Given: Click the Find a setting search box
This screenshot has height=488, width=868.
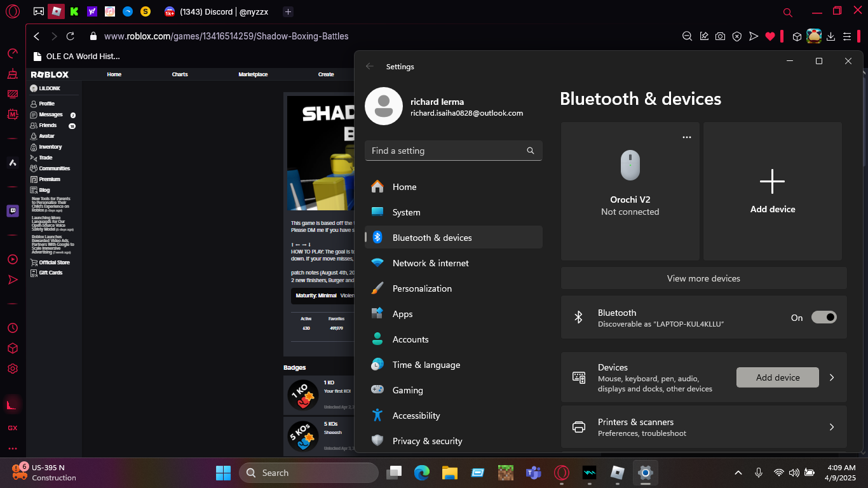Looking at the screenshot, I should [x=454, y=151].
